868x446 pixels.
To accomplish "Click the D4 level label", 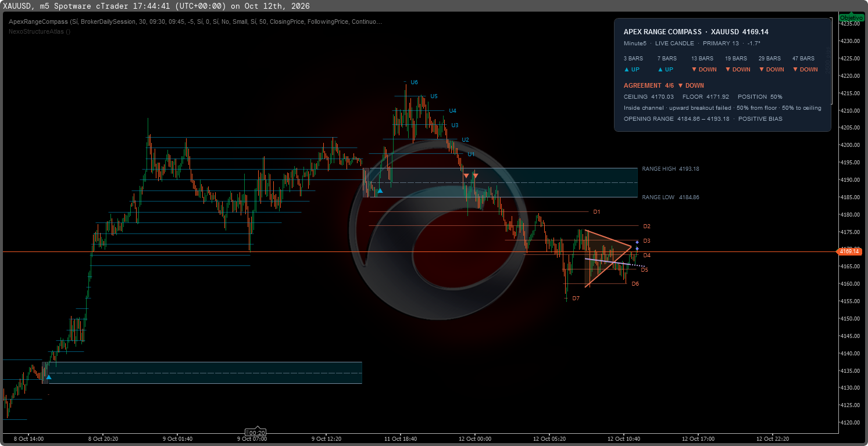I will tap(646, 256).
